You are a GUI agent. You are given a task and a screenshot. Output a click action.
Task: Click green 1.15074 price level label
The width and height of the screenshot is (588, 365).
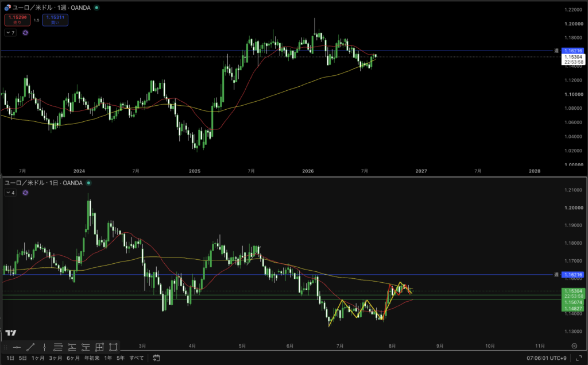click(573, 302)
